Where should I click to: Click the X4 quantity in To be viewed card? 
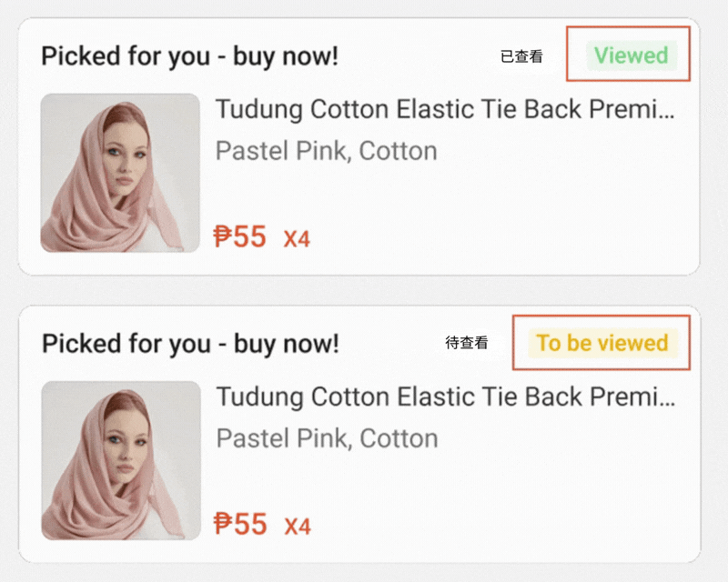[x=297, y=527]
